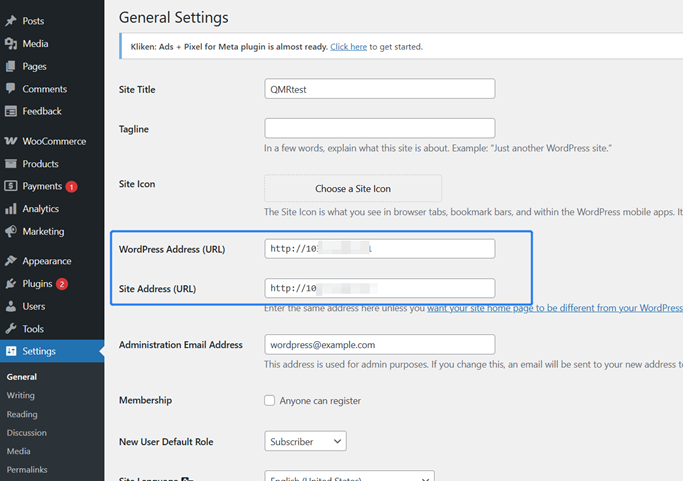This screenshot has height=481, width=683.
Task: Click the Appearance paintbrush icon
Action: [x=11, y=261]
